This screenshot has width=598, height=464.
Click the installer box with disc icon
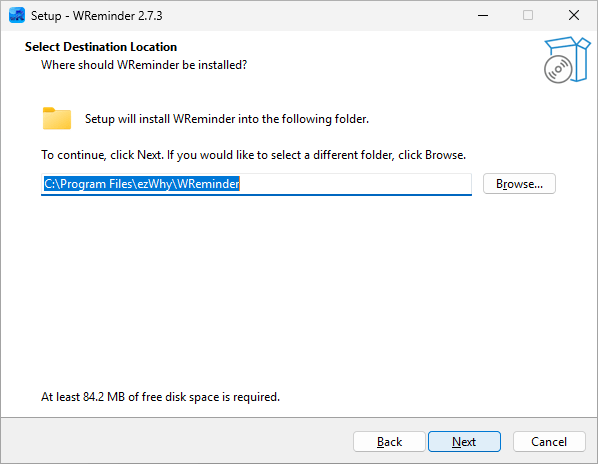[x=567, y=60]
